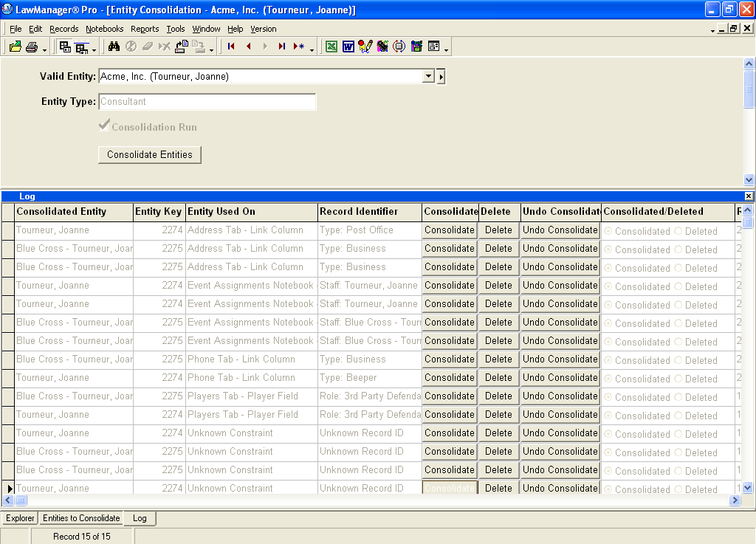756x544 pixels.
Task: Select Consolidated radio in the Post Office row
Action: [608, 231]
